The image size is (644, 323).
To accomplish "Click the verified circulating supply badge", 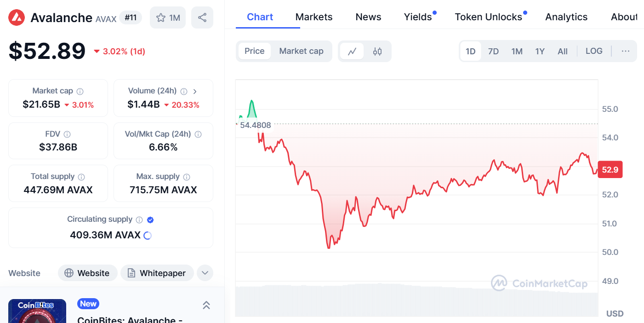I will coord(150,220).
